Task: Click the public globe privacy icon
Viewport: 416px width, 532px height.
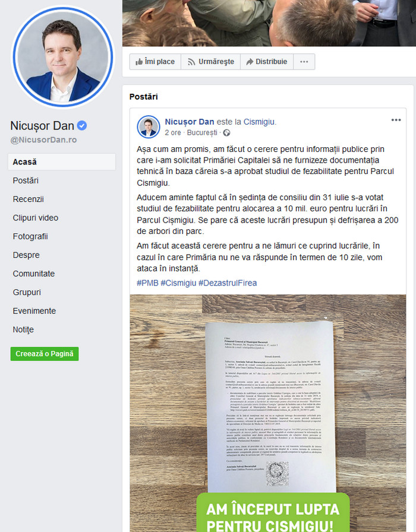Action: coord(226,133)
